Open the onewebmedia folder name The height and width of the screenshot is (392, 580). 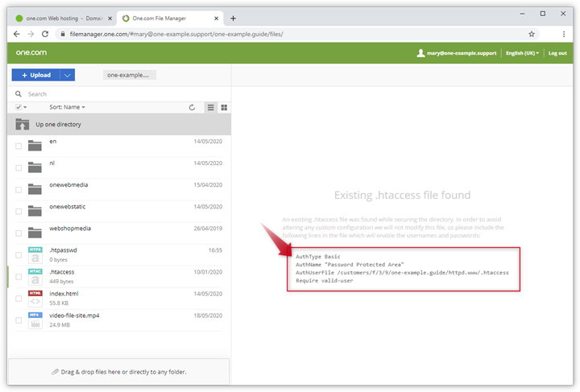68,185
